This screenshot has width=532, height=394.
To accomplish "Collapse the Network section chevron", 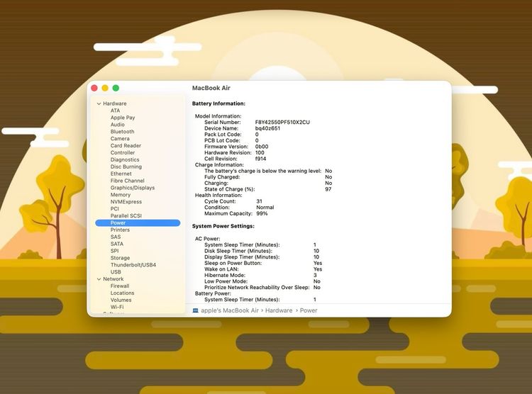I will [99, 279].
